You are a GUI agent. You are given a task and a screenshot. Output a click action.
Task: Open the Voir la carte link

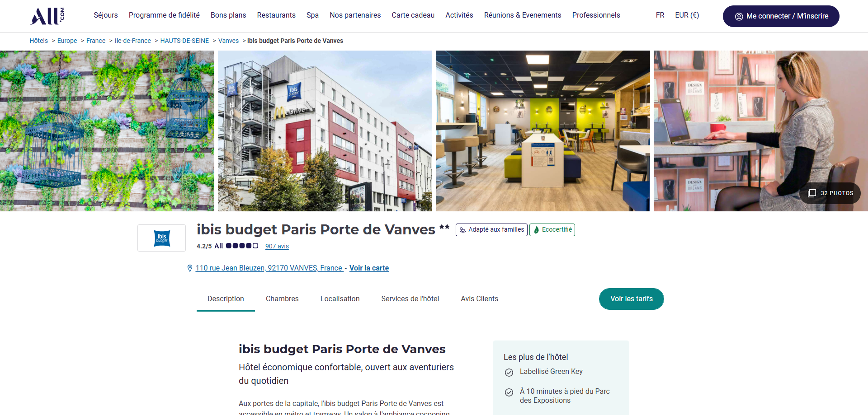coord(369,268)
